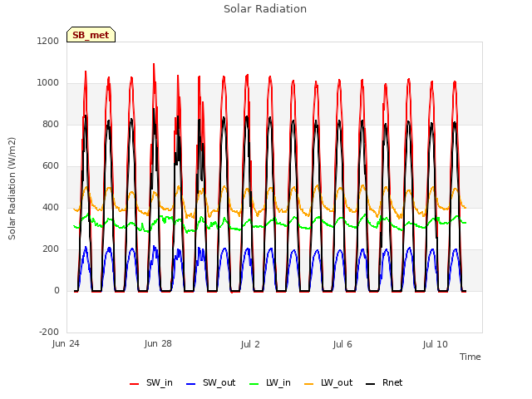
Task: Toggle the SW_in legend entry
Action: [151, 383]
